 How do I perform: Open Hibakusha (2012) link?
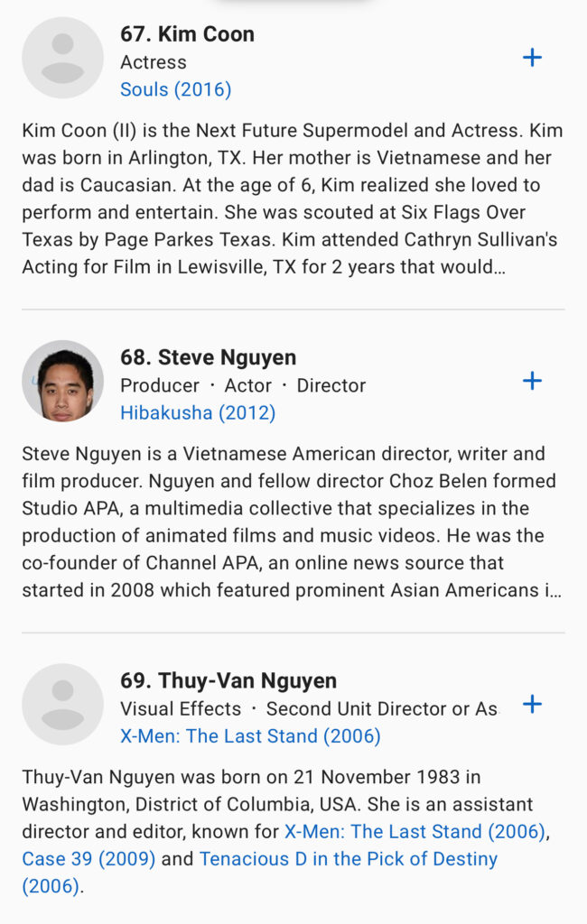pyautogui.click(x=198, y=412)
